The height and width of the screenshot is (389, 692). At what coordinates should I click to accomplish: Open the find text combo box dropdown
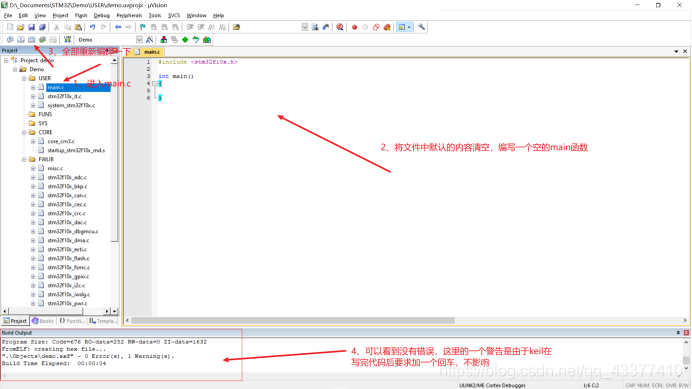click(x=305, y=27)
